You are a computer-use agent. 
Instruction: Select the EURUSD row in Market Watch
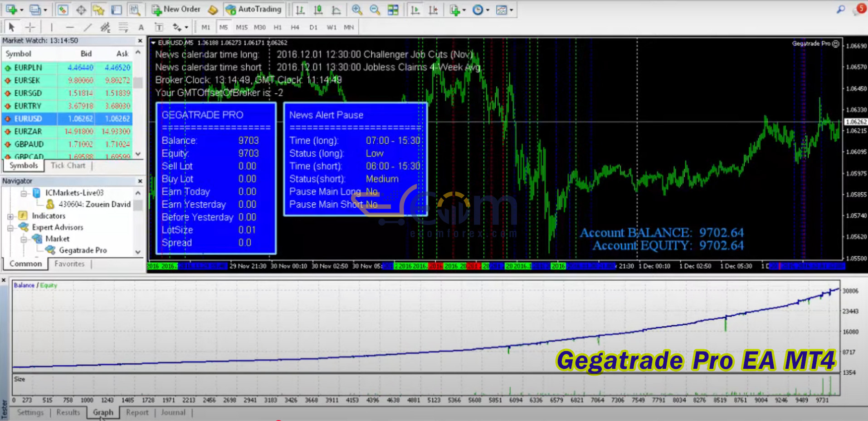(x=67, y=119)
